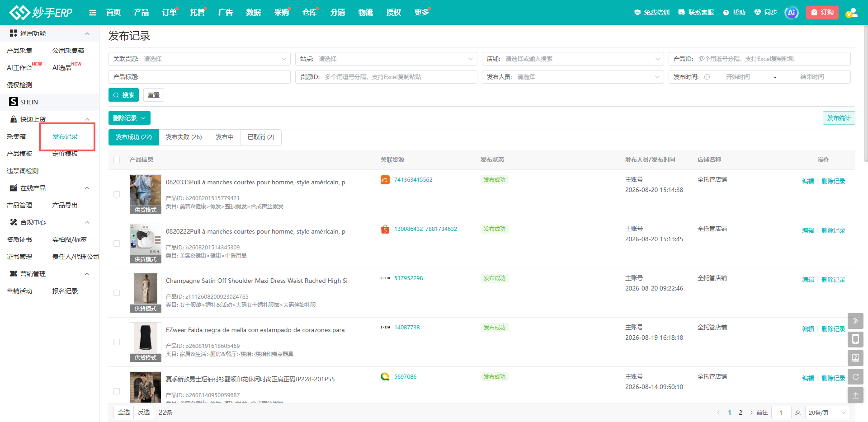The image size is (868, 422).
Task: Click the floating refresh icon
Action: click(x=855, y=376)
